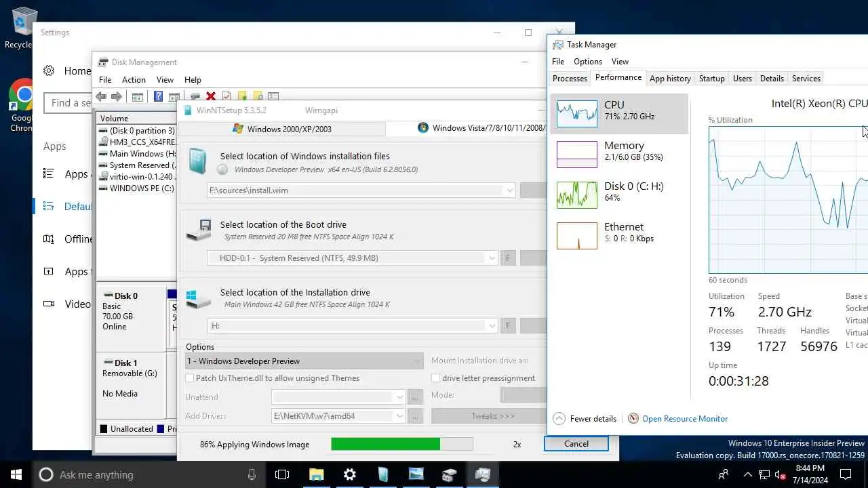Click the browse button beside Add Drivers
868x488 pixels.
coord(416,416)
